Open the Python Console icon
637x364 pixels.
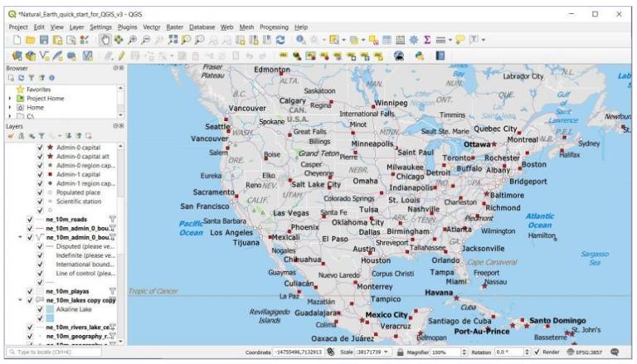pyautogui.click(x=420, y=56)
